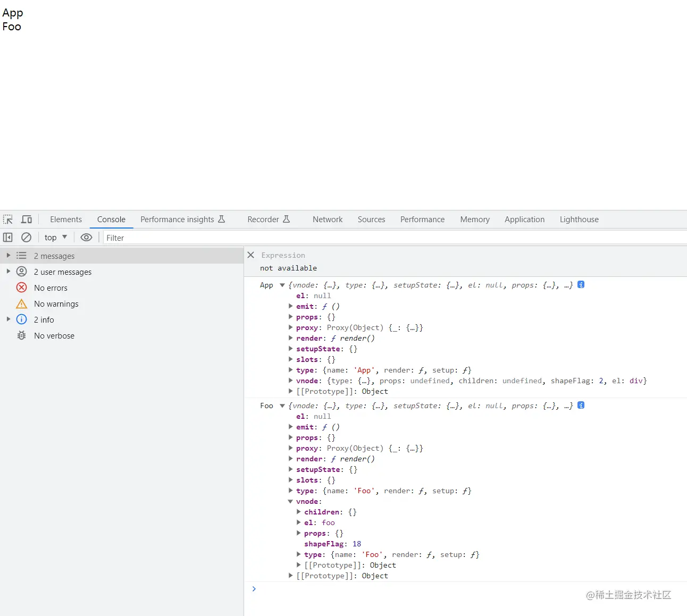This screenshot has width=687, height=616.
Task: Remove the live expression with the X
Action: (251, 255)
